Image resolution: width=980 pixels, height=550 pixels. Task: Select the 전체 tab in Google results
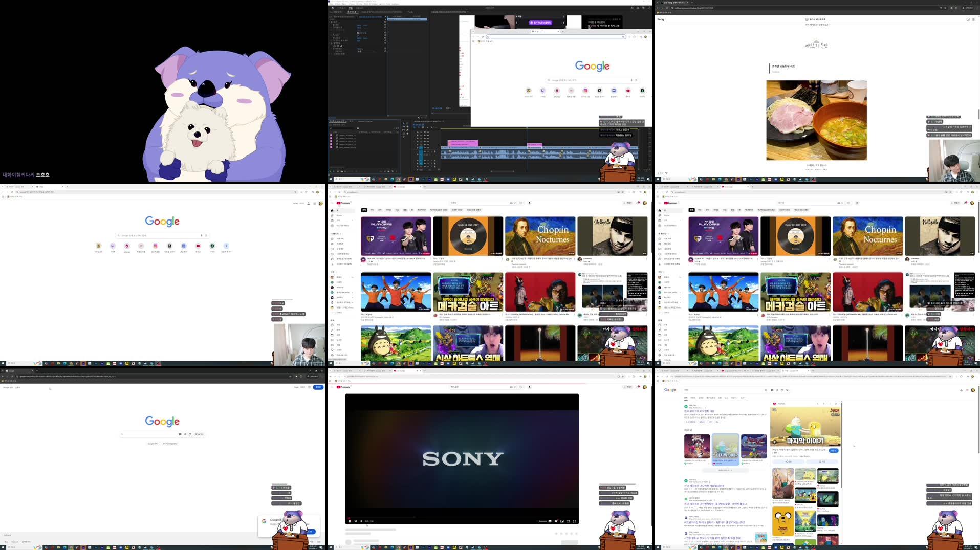tap(686, 398)
